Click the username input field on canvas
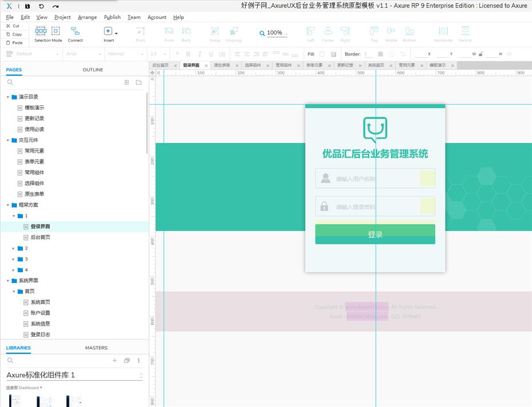Image resolution: width=532 pixels, height=407 pixels. pos(375,178)
